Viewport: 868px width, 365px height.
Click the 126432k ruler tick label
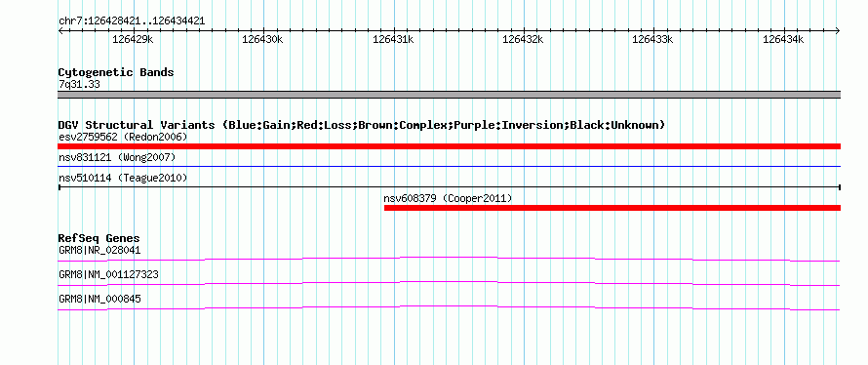coord(523,39)
